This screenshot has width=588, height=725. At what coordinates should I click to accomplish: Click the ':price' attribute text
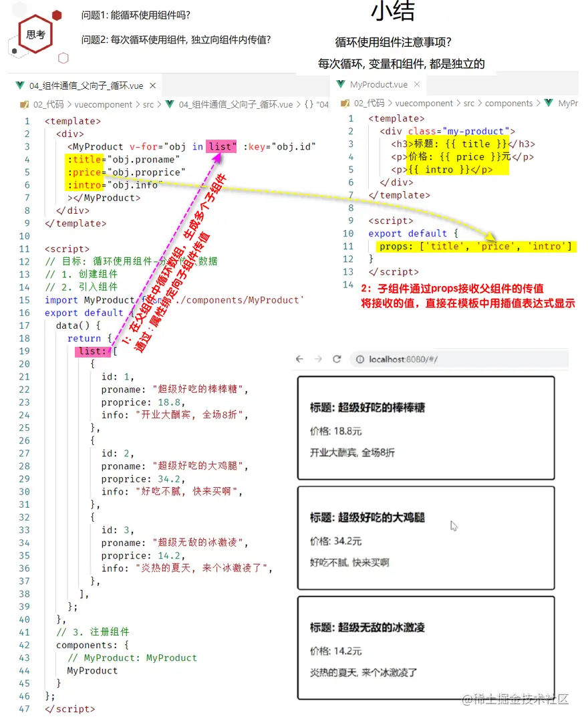(x=85, y=172)
